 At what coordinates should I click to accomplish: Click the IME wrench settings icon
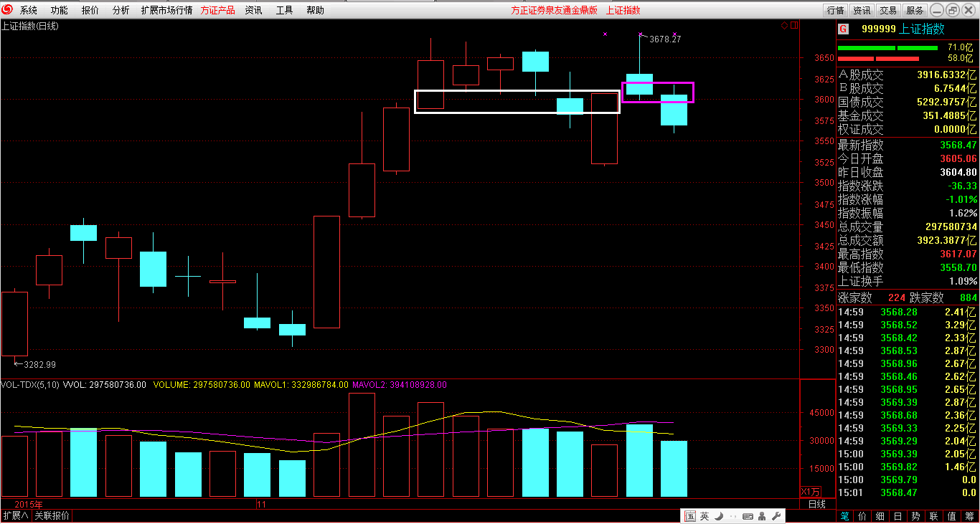(776, 516)
